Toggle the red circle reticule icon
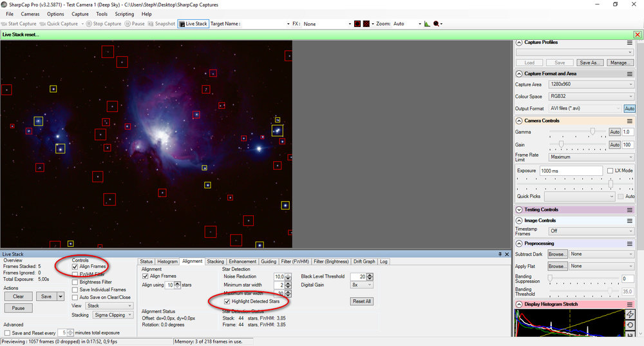This screenshot has height=346, width=644. [357, 24]
